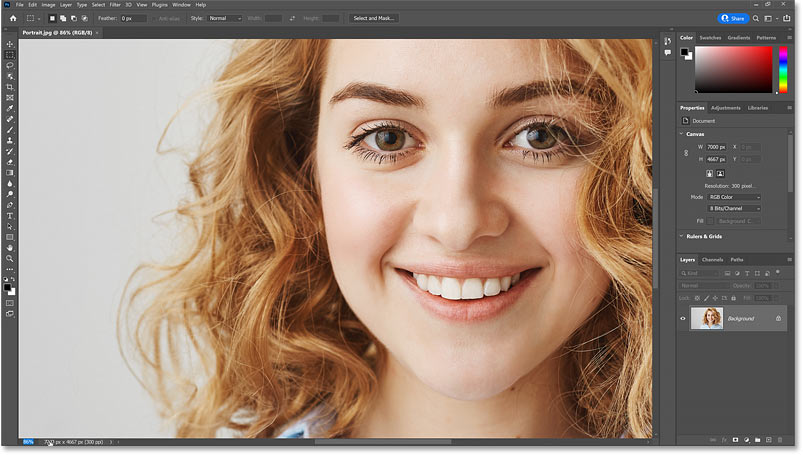Screen dimensions: 803x455
Task: Click the Search icon near Share
Action: [755, 18]
